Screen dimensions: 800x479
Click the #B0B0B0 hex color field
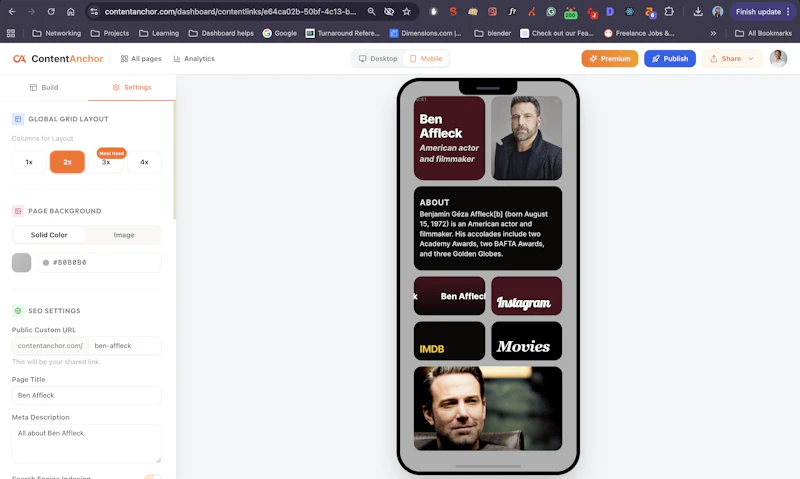click(x=99, y=262)
